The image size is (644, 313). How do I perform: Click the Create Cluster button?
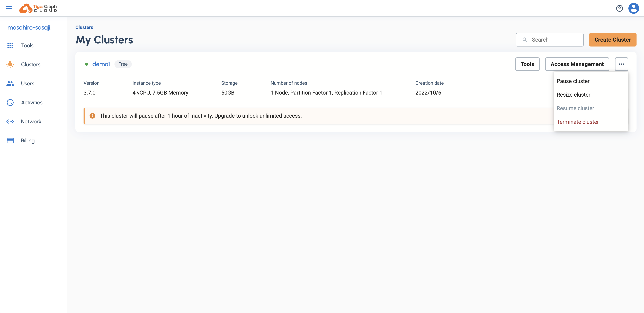613,40
